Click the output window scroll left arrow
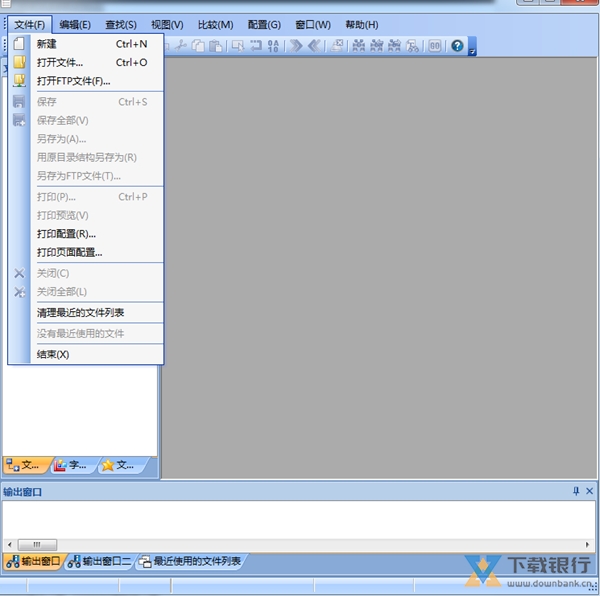Viewport: 600px width, 596px height. click(10, 544)
